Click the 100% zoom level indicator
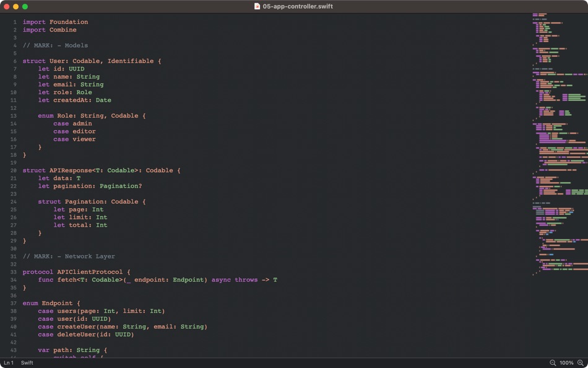The height and width of the screenshot is (368, 588). (x=566, y=363)
